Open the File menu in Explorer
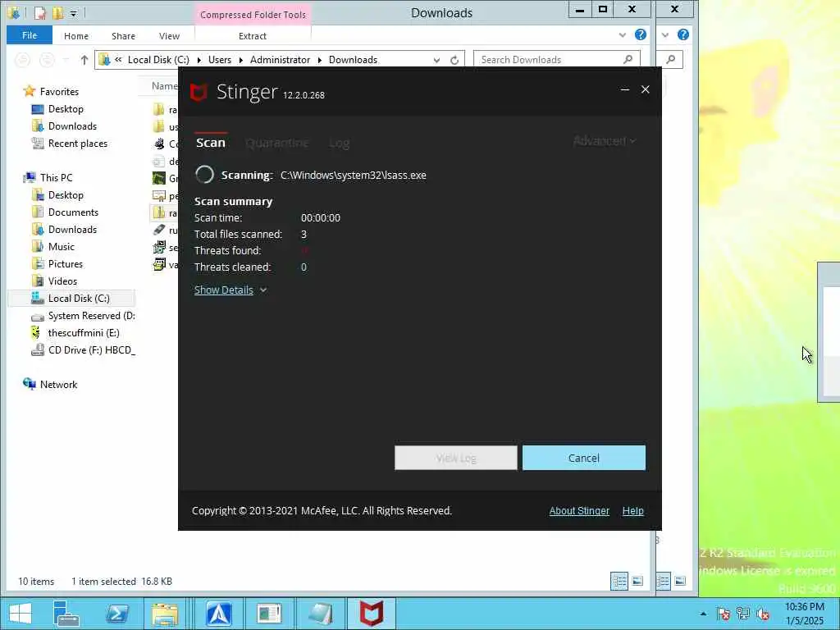 point(30,35)
